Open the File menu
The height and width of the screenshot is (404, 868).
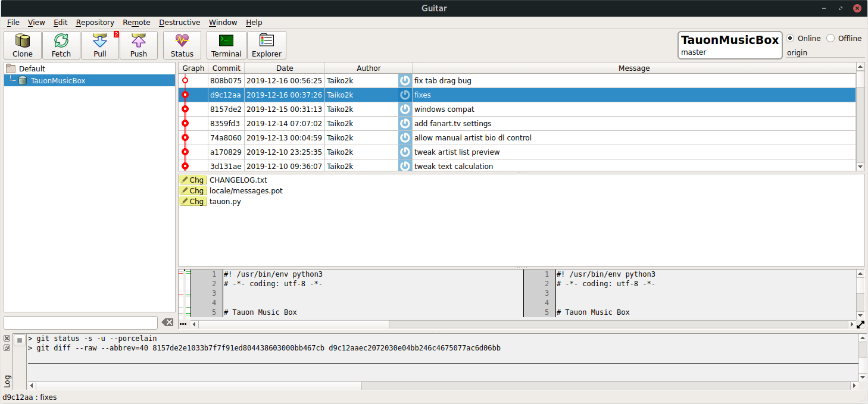[x=13, y=22]
